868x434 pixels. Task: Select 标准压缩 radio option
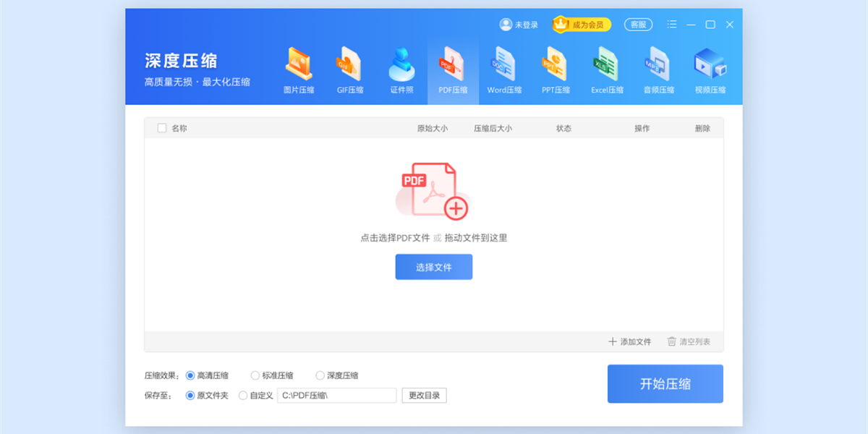click(x=272, y=375)
